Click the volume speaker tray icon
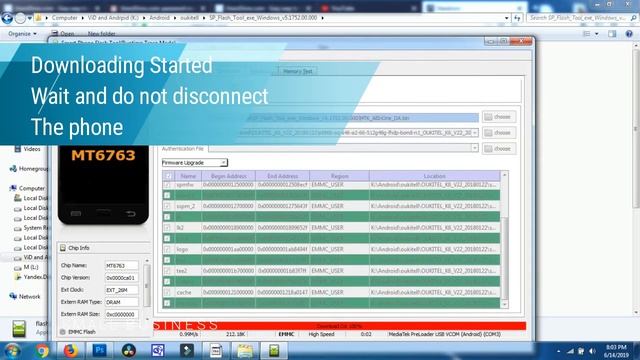 pos(592,351)
